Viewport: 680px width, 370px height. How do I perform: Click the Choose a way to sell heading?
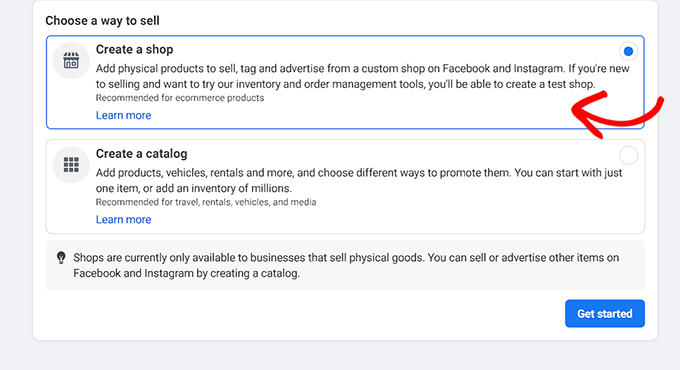click(x=102, y=20)
